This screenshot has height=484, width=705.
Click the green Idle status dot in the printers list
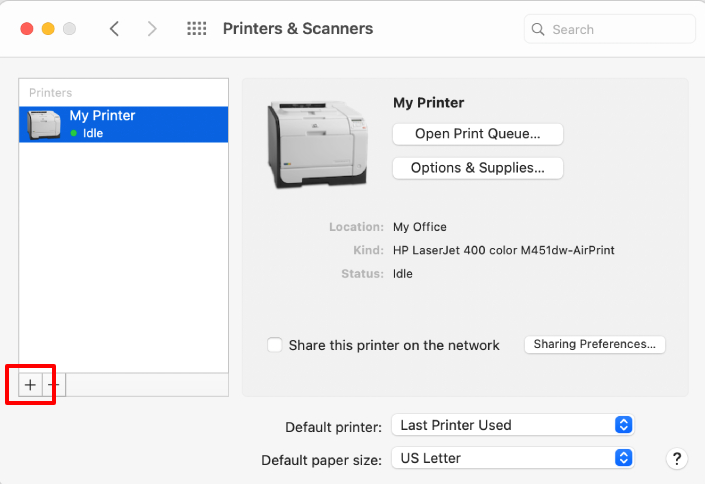tap(74, 133)
